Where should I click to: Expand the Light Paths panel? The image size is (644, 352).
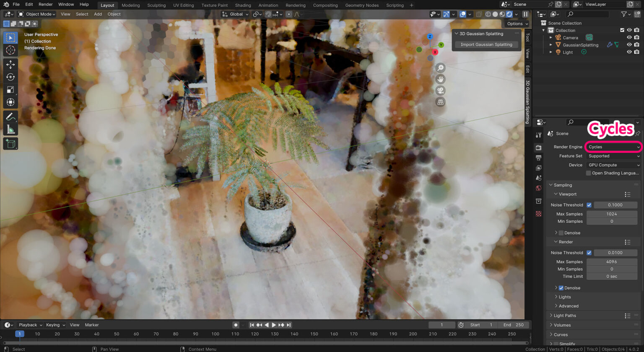[x=565, y=316]
